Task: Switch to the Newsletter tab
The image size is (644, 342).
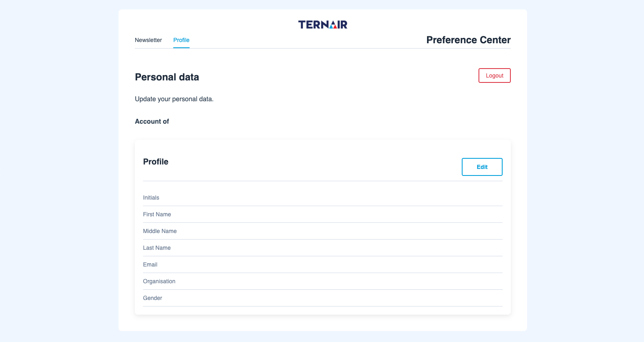Action: pos(148,40)
